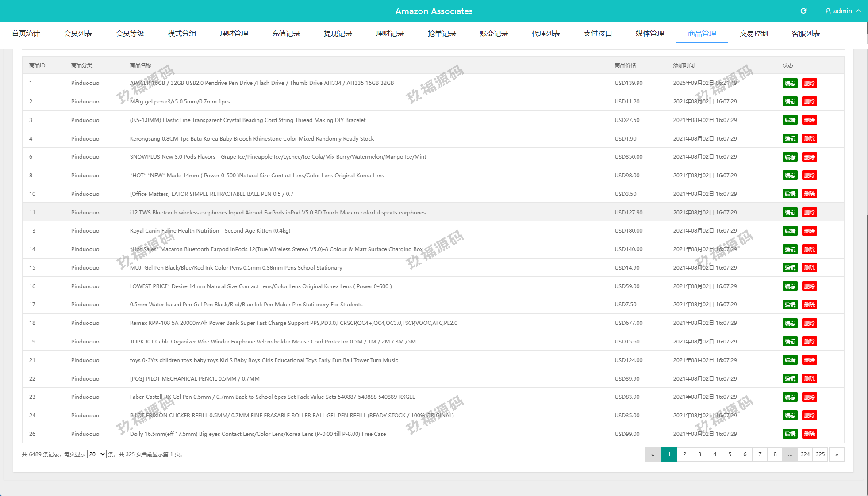Delete the Royal Canin Feline product row

tap(809, 231)
